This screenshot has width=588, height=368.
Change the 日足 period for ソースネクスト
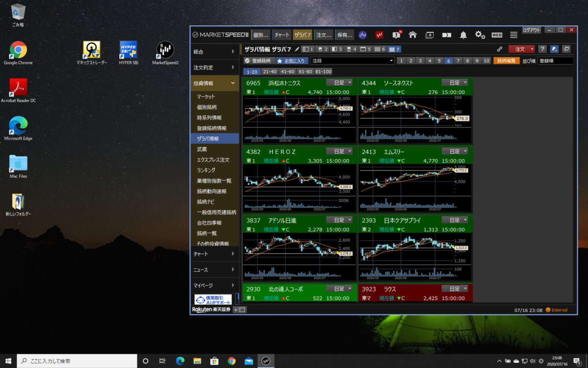(x=455, y=82)
